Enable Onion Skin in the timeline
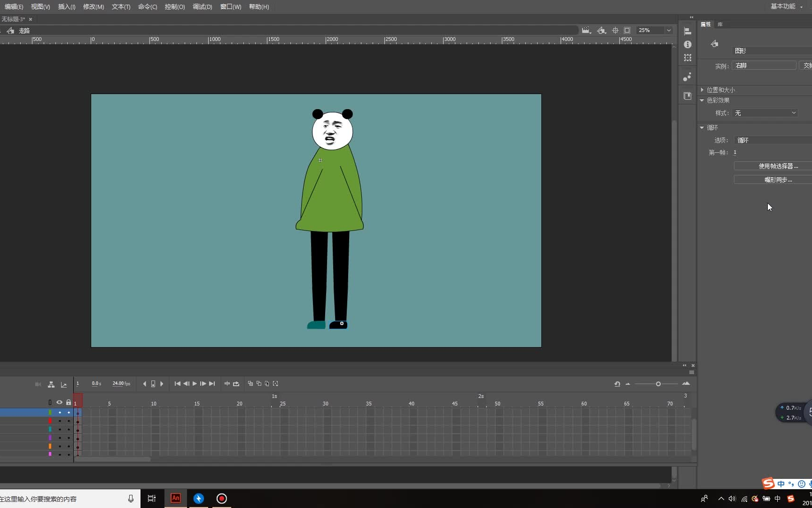 coord(250,384)
